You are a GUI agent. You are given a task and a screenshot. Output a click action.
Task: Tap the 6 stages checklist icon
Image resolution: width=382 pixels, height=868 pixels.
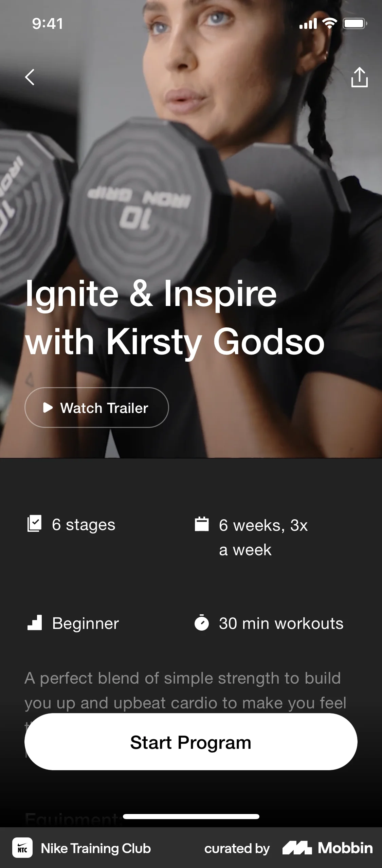click(x=34, y=523)
